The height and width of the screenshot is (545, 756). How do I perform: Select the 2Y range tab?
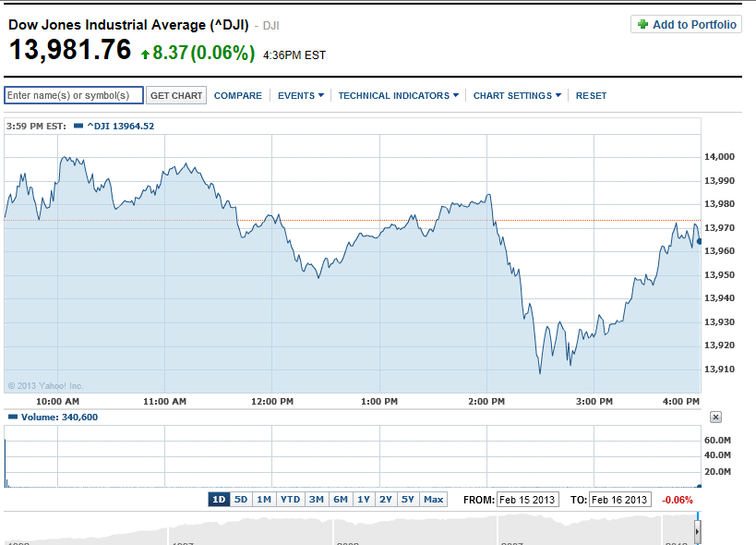[386, 499]
